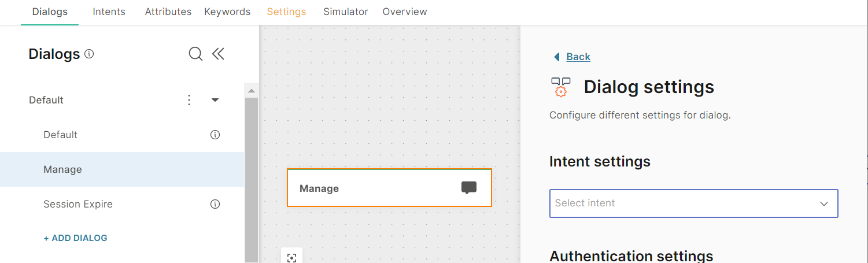The image size is (868, 263).
Task: Go to the Simulator tab
Action: pos(346,12)
